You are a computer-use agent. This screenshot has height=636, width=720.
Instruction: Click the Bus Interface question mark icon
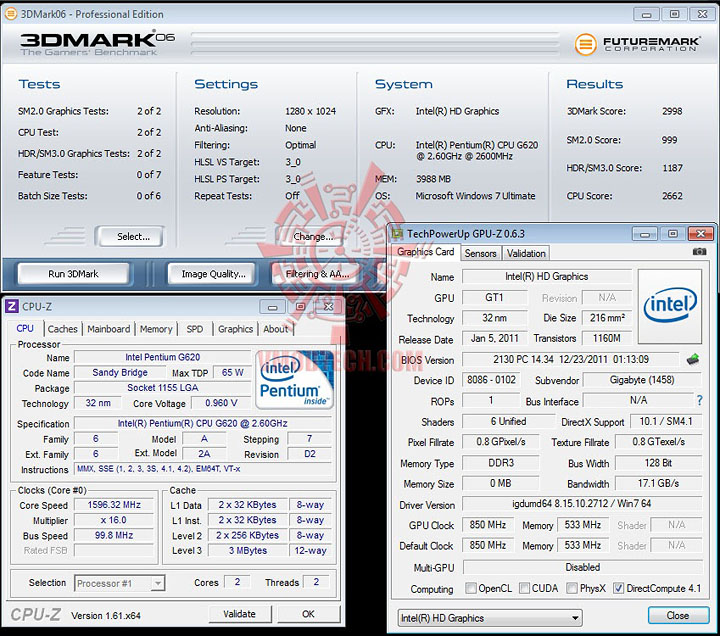tap(699, 400)
